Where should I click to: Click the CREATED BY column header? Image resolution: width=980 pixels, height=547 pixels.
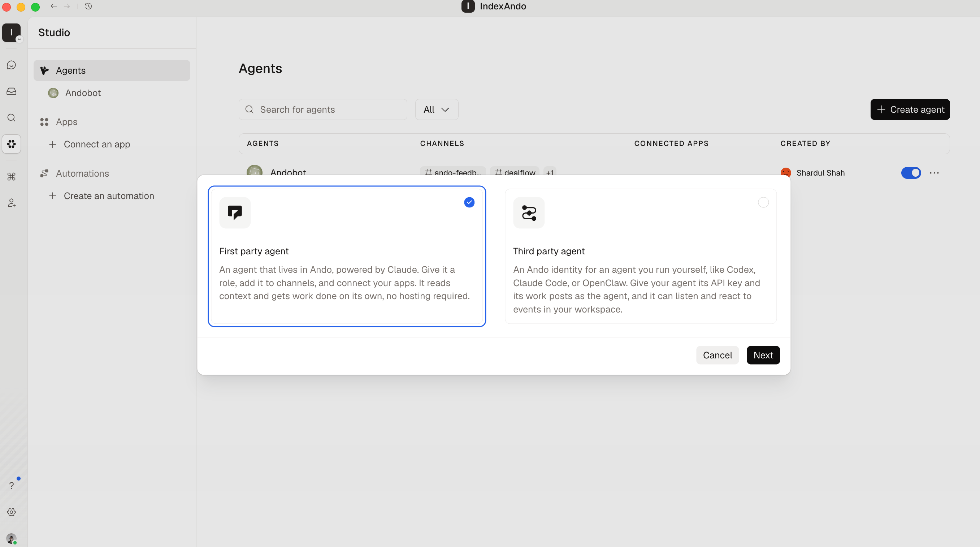pyautogui.click(x=805, y=143)
